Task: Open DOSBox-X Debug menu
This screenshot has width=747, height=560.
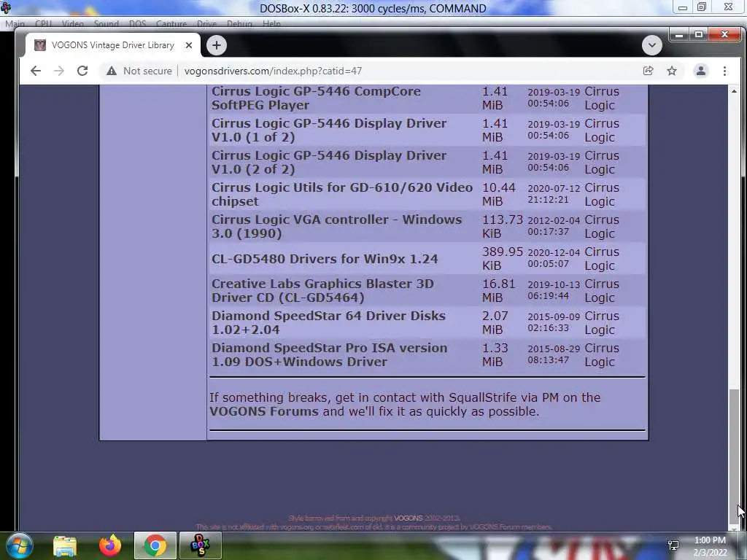Action: click(239, 24)
